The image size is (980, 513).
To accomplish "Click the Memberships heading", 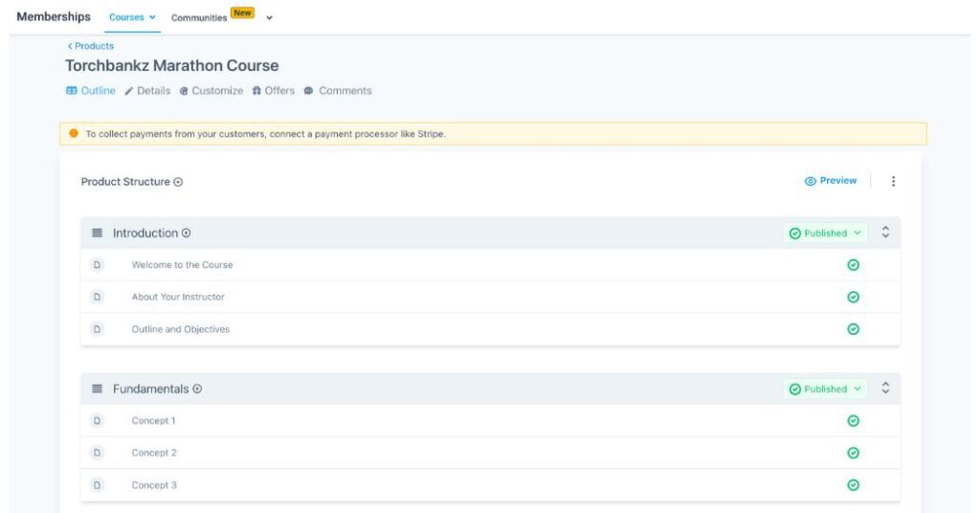I will point(54,17).
